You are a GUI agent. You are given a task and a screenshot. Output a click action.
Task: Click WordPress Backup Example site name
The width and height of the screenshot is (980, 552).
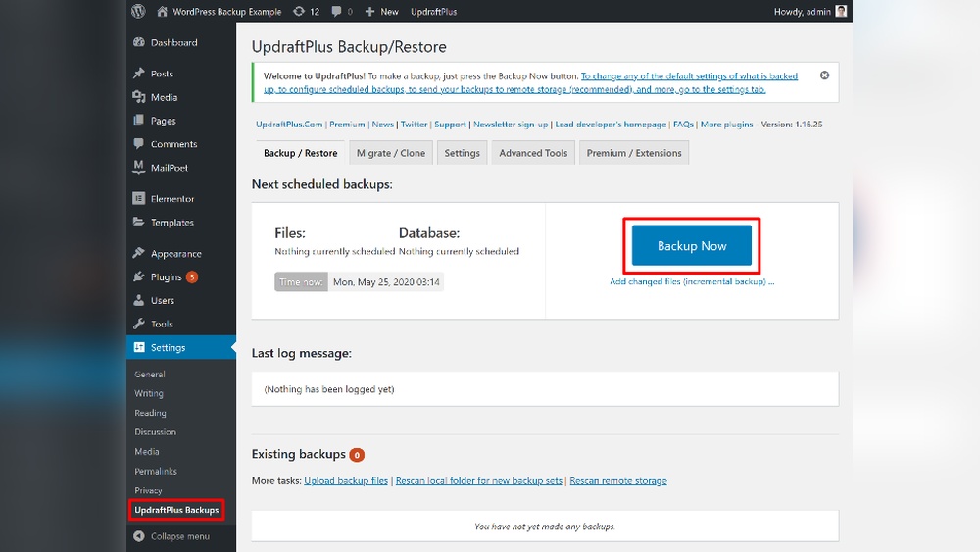(x=227, y=11)
